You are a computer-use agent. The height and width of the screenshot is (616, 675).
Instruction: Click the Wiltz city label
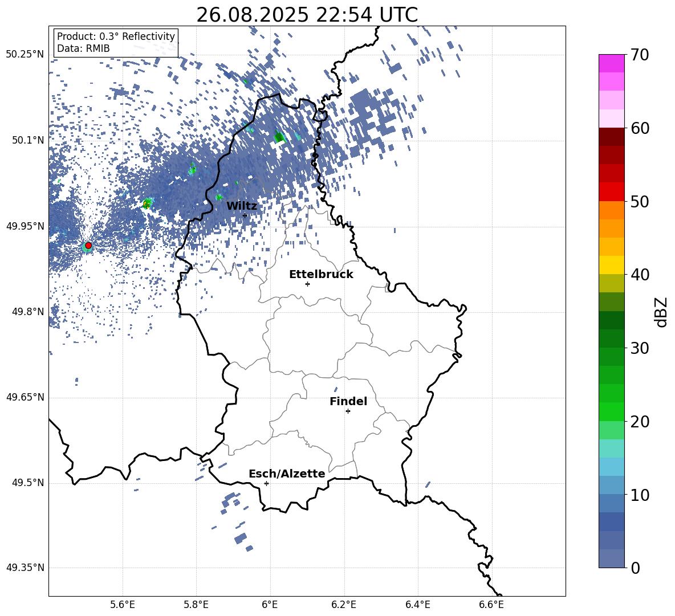point(242,206)
